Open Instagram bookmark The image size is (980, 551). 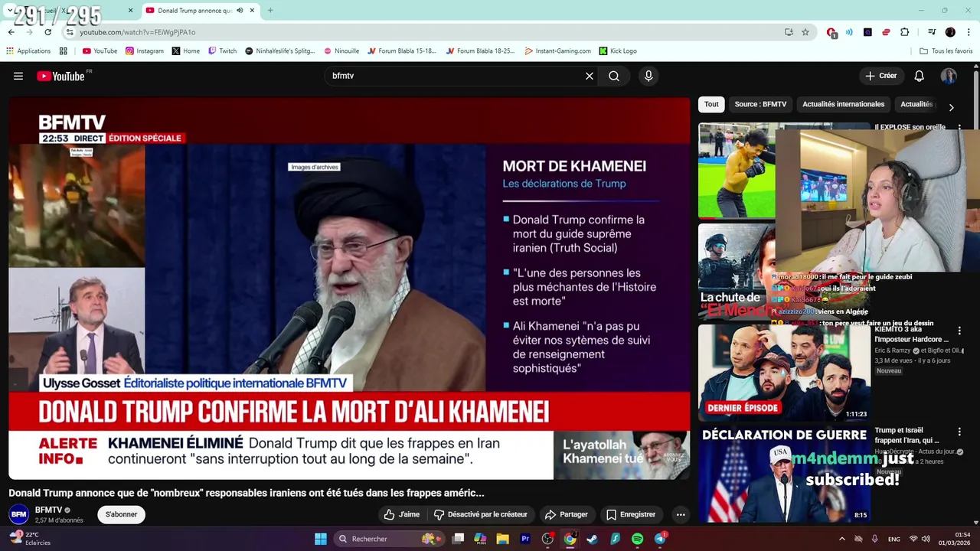[x=145, y=51]
